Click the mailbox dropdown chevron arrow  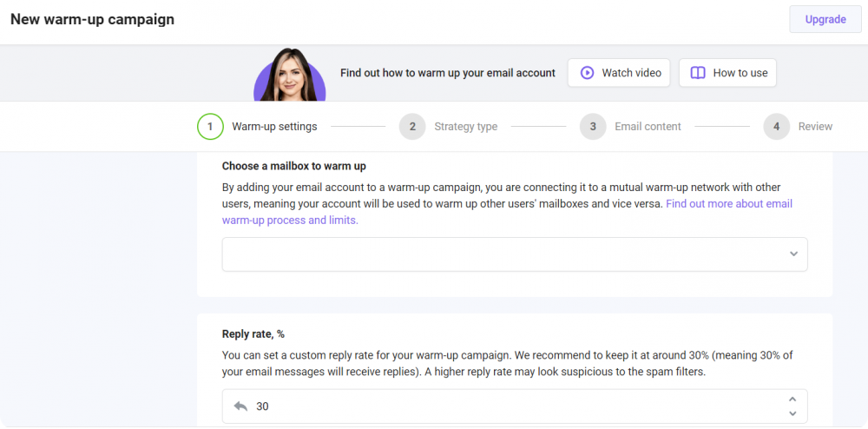point(794,254)
